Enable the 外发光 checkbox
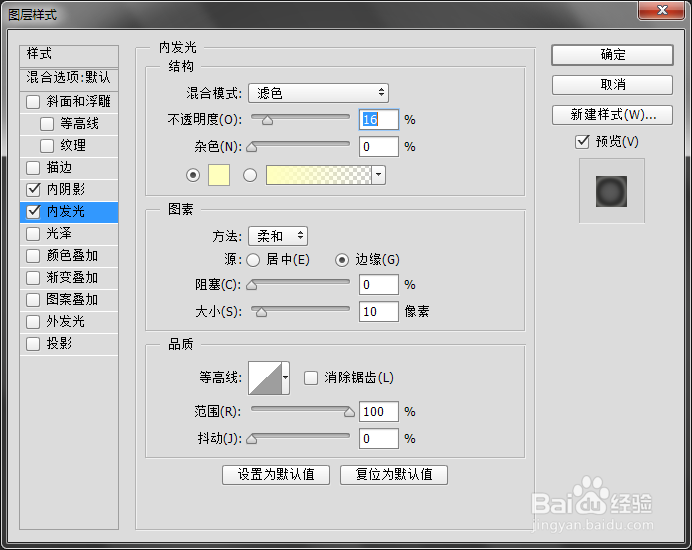The height and width of the screenshot is (550, 692). [x=33, y=322]
